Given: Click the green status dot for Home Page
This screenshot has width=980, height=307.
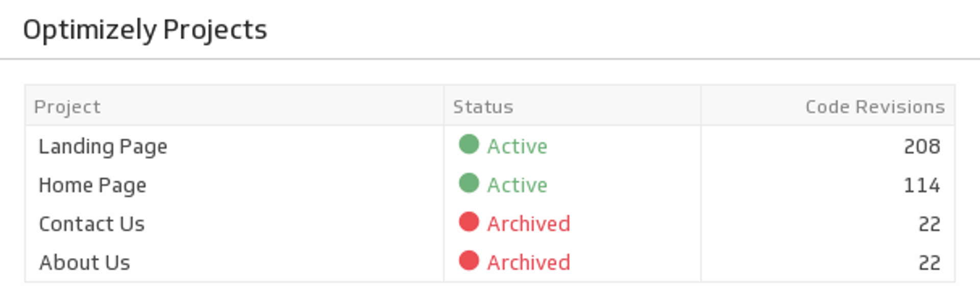Looking at the screenshot, I should (469, 183).
